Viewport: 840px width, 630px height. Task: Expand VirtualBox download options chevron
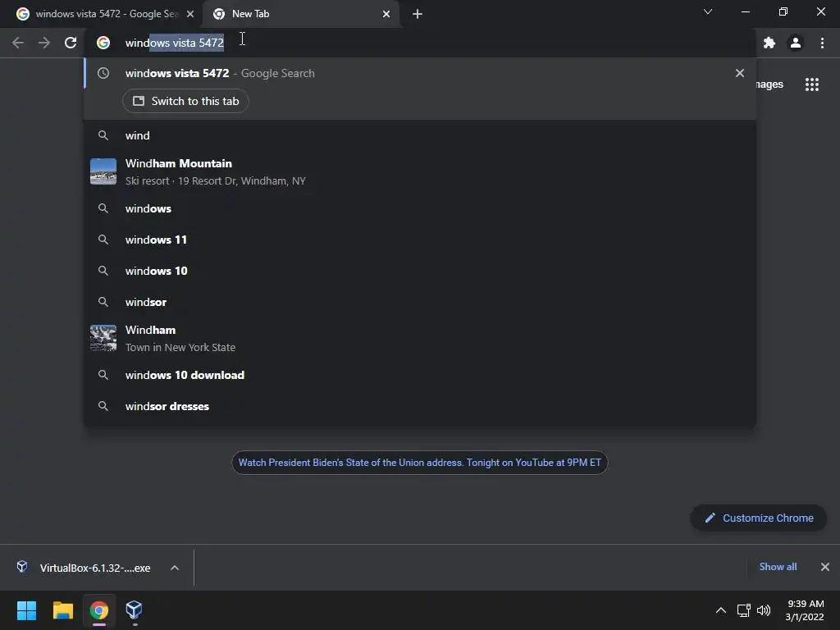pyautogui.click(x=175, y=568)
